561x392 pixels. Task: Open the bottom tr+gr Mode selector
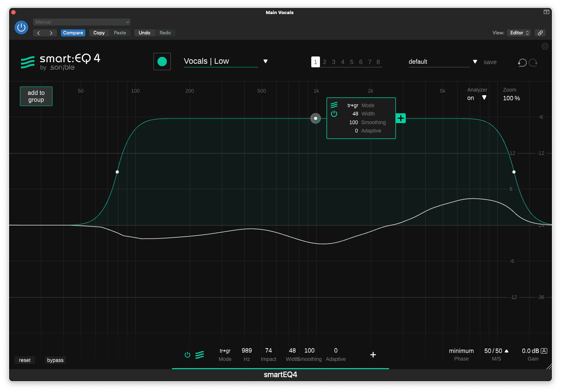pyautogui.click(x=225, y=351)
